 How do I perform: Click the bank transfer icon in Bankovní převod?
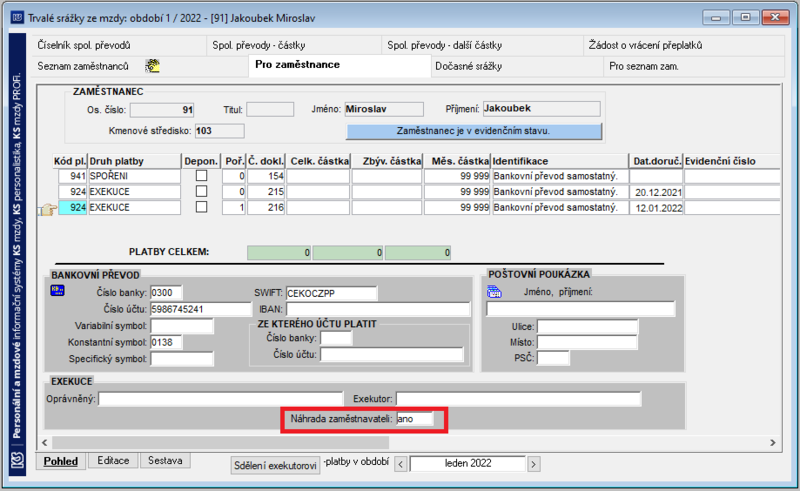pyautogui.click(x=57, y=290)
